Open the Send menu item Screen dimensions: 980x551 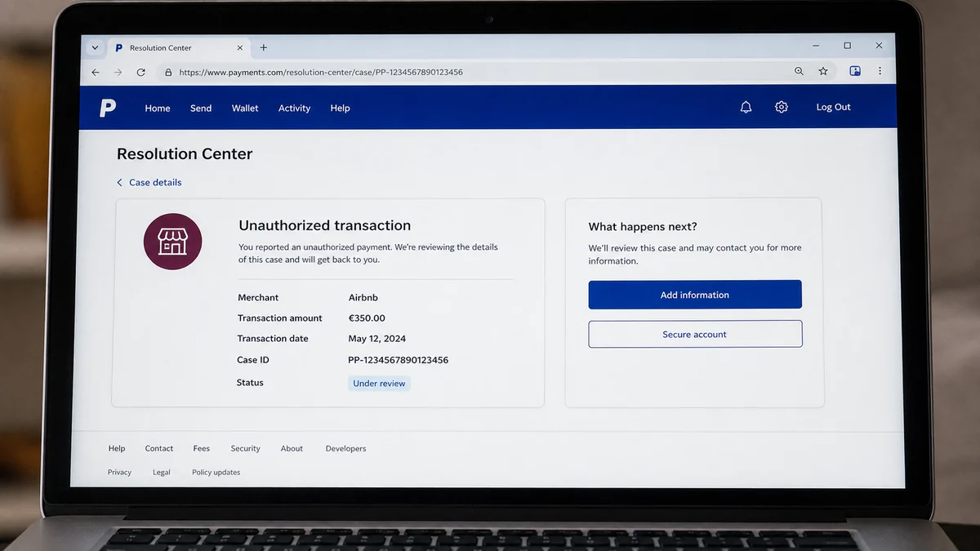point(201,108)
